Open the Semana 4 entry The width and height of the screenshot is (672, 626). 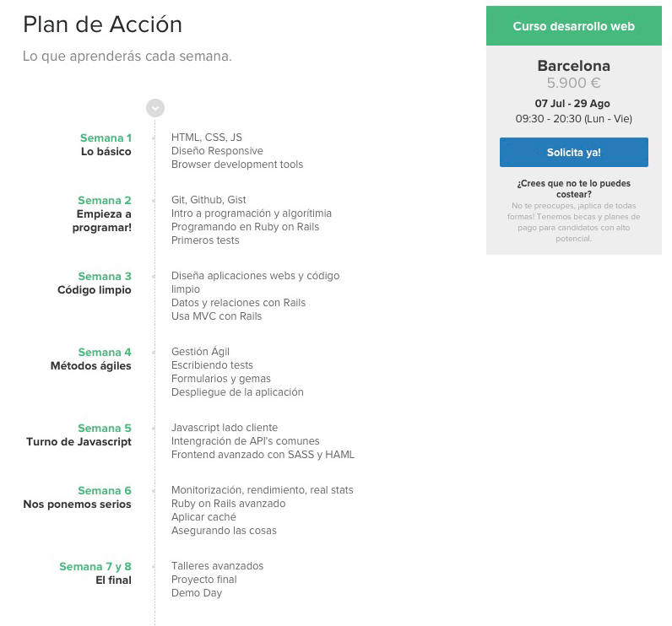pyautogui.click(x=105, y=352)
